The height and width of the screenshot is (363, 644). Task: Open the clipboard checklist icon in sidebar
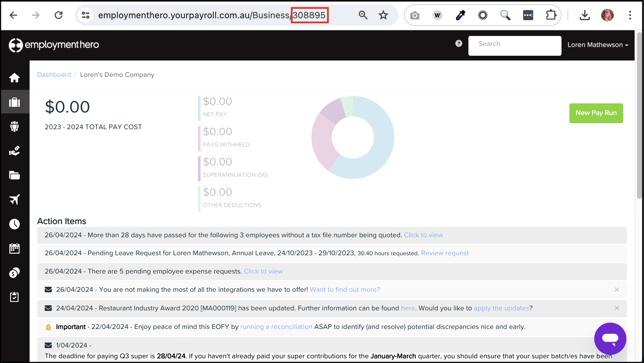(x=14, y=297)
